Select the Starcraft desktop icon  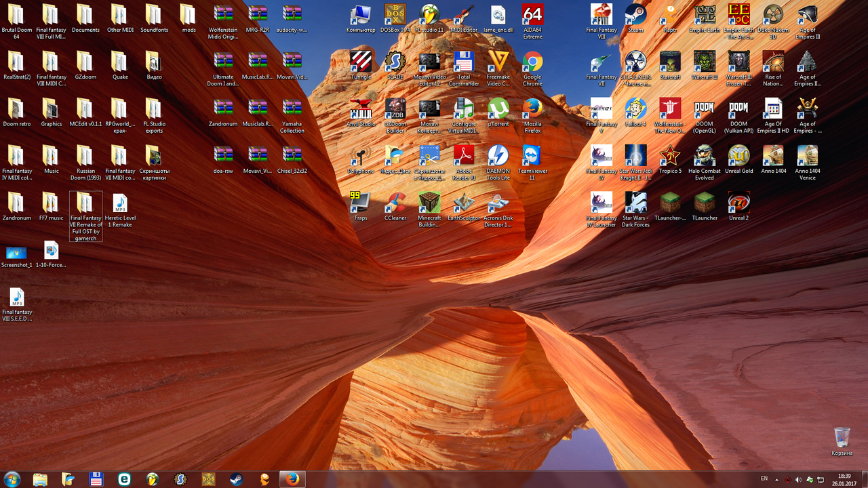tap(670, 65)
